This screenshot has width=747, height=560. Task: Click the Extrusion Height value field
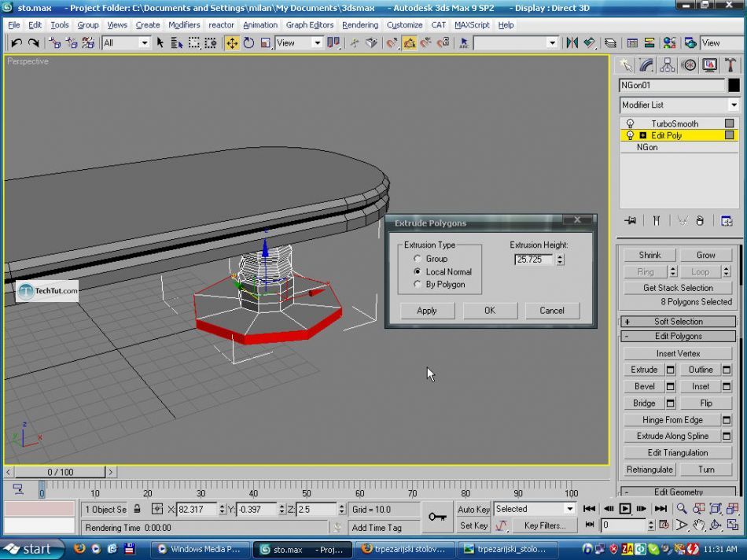[534, 260]
